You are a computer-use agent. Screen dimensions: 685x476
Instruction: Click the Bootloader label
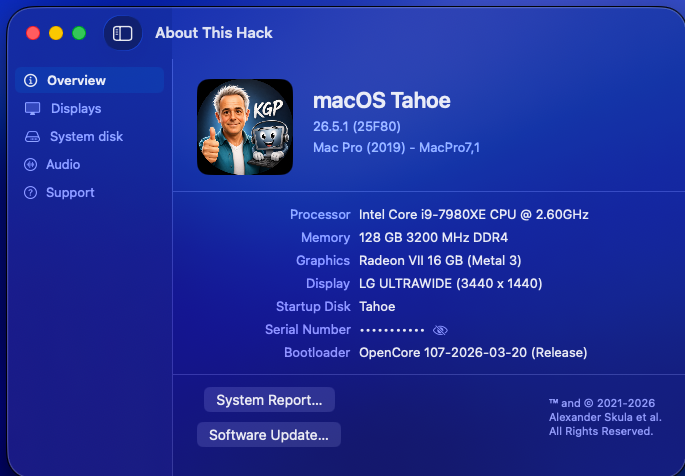click(x=317, y=353)
